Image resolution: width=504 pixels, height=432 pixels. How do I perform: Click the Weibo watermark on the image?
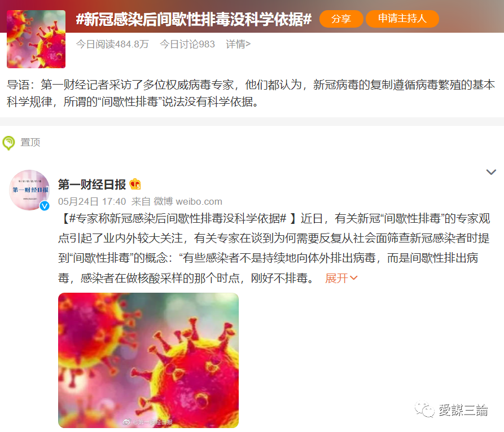(148, 422)
